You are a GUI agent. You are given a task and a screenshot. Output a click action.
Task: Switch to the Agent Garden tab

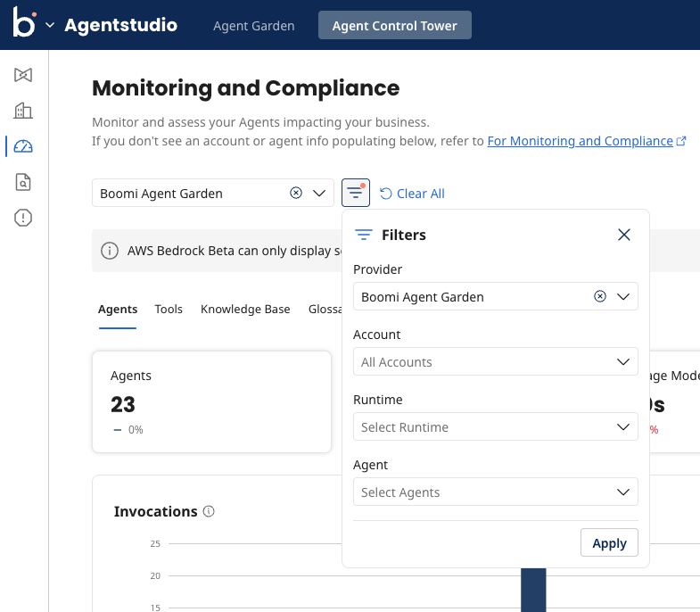pos(253,26)
